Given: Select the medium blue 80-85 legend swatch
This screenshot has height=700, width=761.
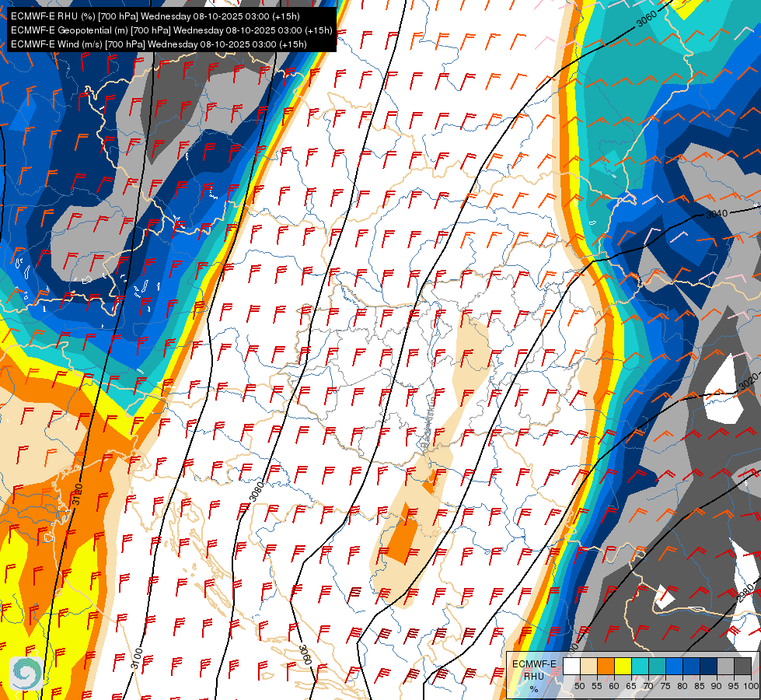Looking at the screenshot, I should (692, 666).
